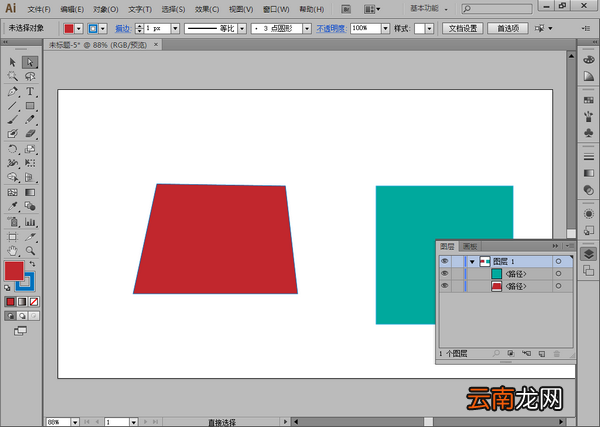Choose the Rectangle tool
Screen dimensions: 600x427
(30, 106)
